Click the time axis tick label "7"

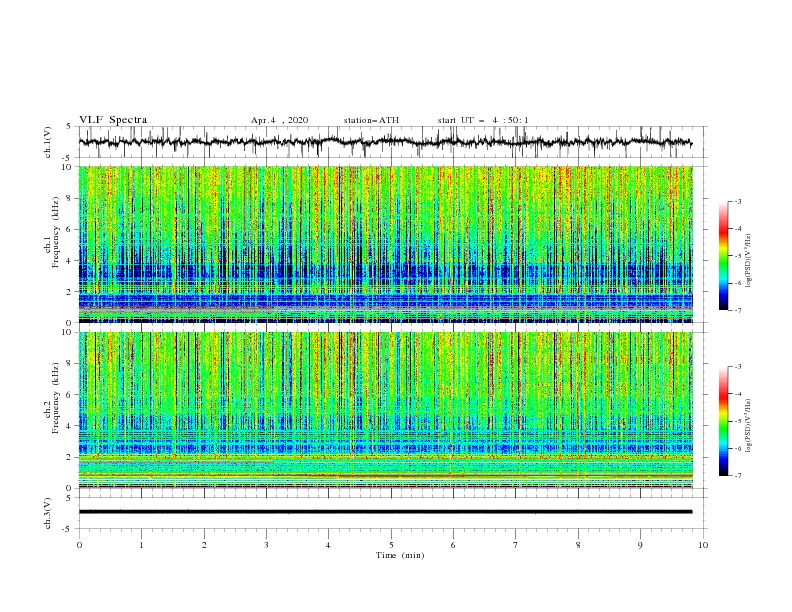pos(516,545)
